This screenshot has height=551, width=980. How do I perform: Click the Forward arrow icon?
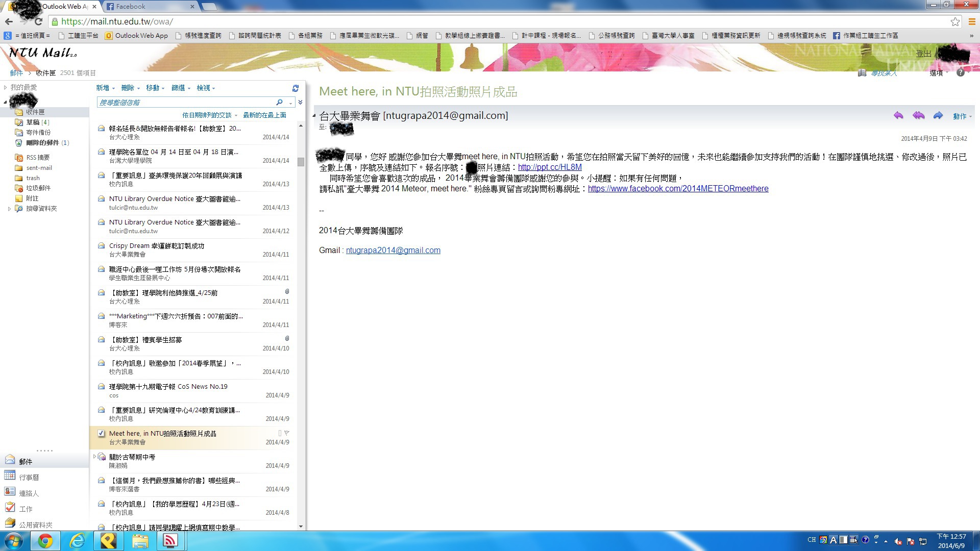point(938,116)
